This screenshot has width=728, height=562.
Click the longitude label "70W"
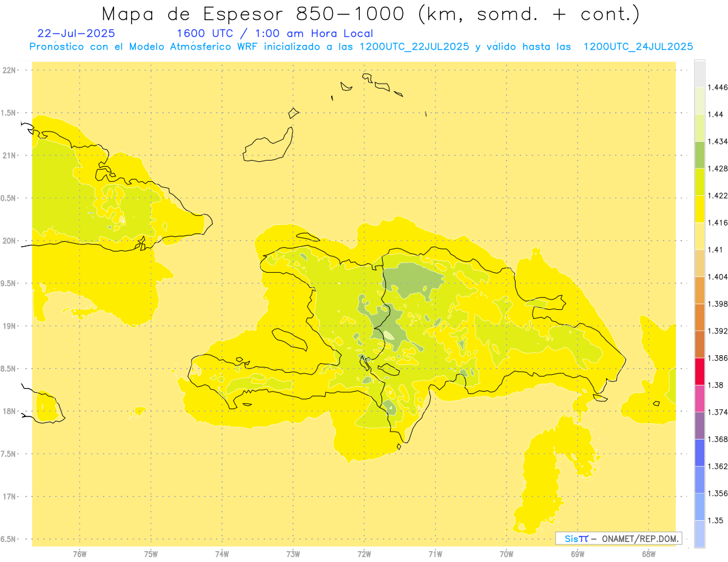point(507,554)
